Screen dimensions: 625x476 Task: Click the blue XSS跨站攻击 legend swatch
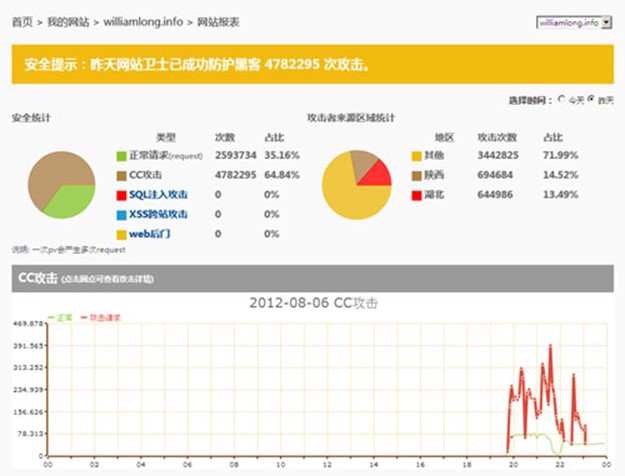tap(121, 214)
